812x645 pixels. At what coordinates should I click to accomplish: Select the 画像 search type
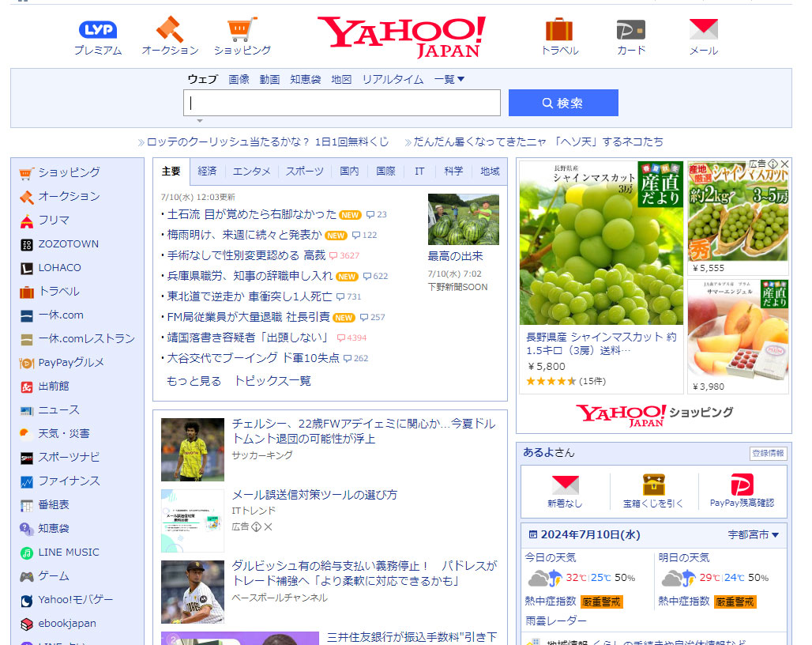[239, 79]
